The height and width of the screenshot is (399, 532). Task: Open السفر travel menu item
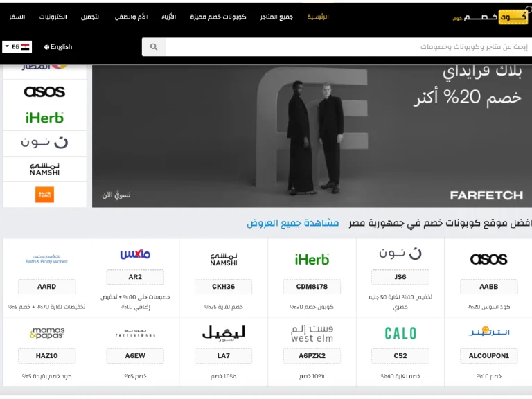[17, 17]
